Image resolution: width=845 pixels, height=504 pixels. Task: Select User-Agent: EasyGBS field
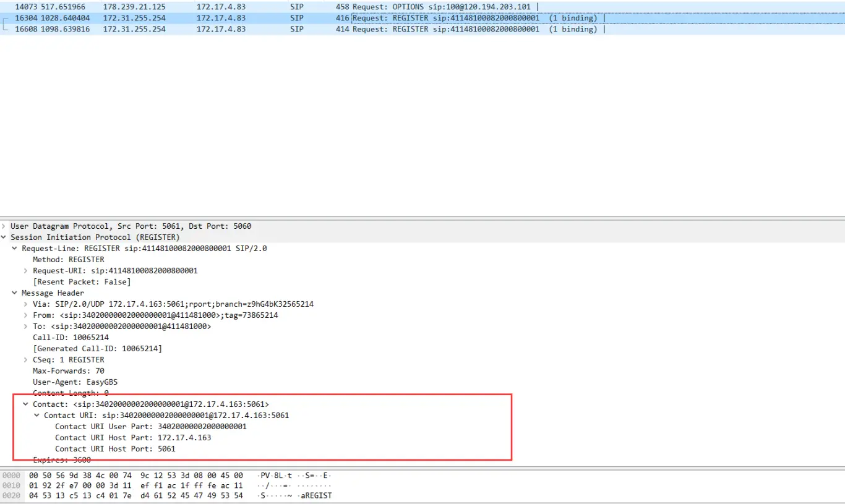pyautogui.click(x=75, y=382)
